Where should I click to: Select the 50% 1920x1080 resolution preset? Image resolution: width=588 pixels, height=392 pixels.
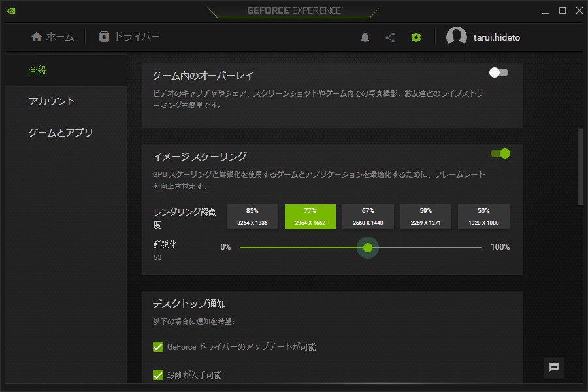tap(483, 216)
